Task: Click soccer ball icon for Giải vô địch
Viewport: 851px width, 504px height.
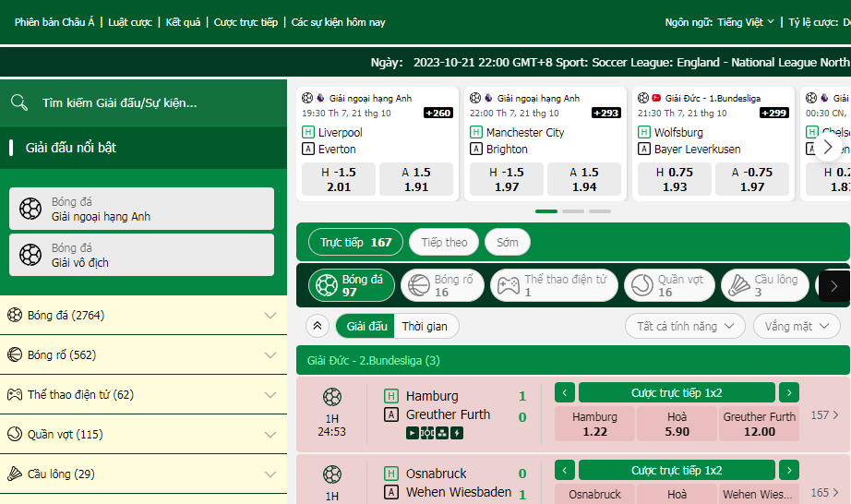Action: (30, 255)
